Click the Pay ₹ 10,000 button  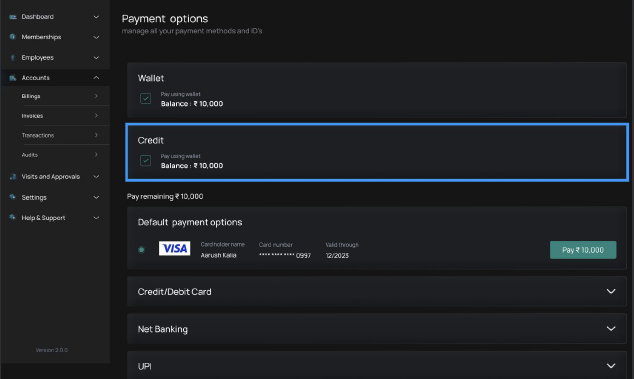pyautogui.click(x=583, y=250)
